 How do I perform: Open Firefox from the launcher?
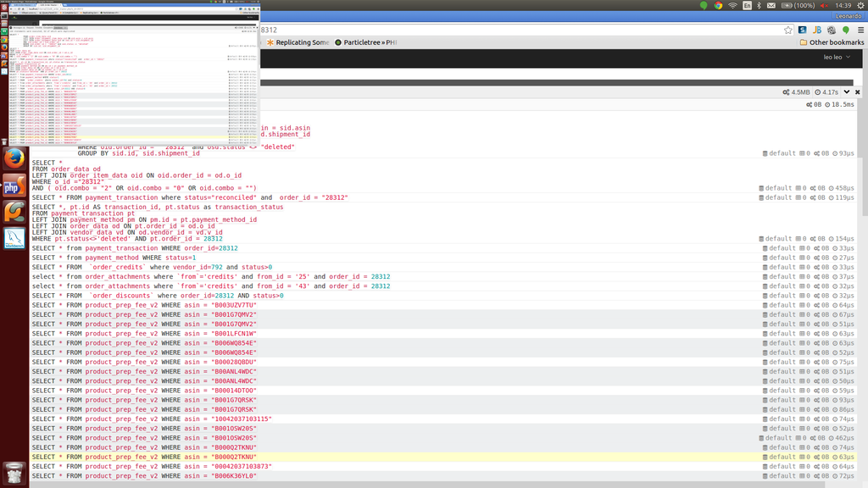click(x=14, y=159)
